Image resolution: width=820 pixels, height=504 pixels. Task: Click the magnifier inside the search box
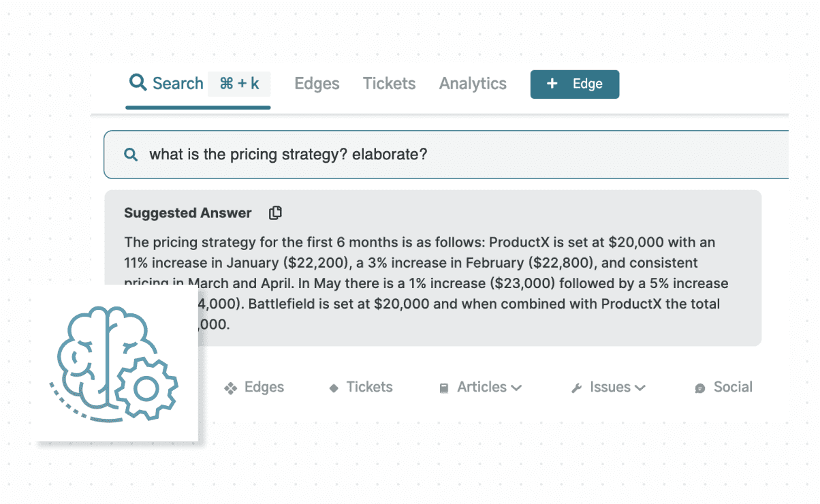[131, 155]
